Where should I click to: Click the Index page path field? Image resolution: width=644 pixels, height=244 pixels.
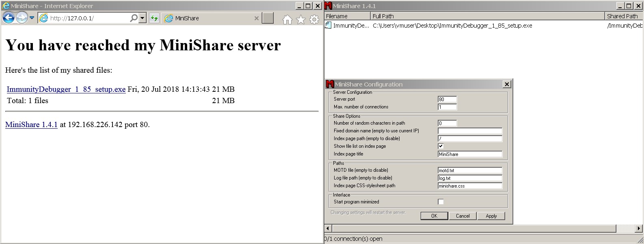click(x=470, y=139)
